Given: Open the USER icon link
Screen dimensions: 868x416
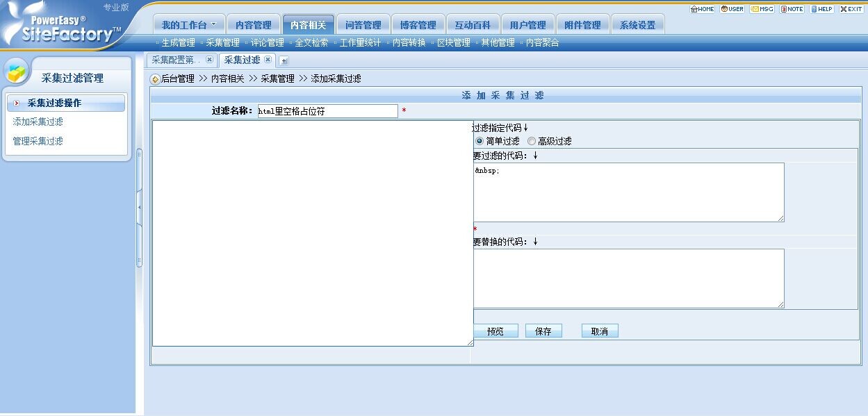Looking at the screenshot, I should pyautogui.click(x=732, y=9).
